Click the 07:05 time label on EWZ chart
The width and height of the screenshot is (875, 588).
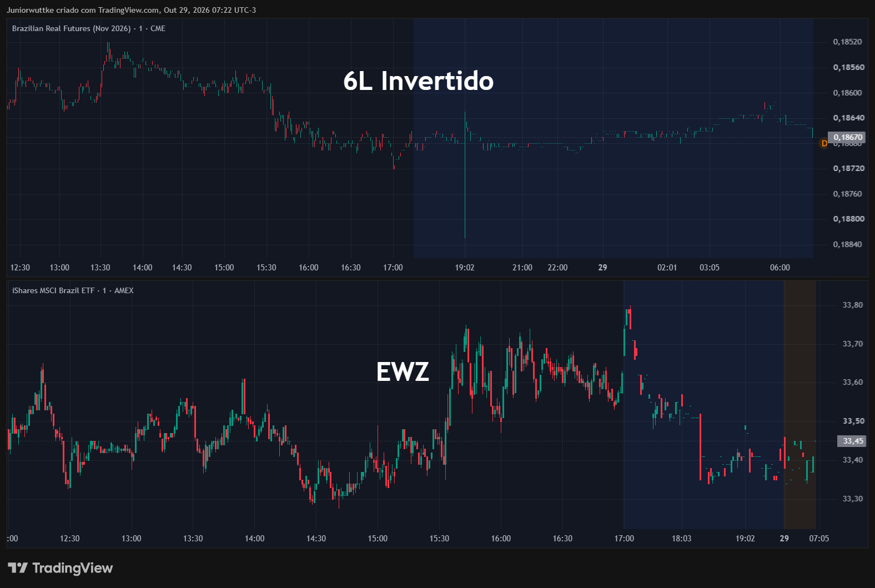819,539
